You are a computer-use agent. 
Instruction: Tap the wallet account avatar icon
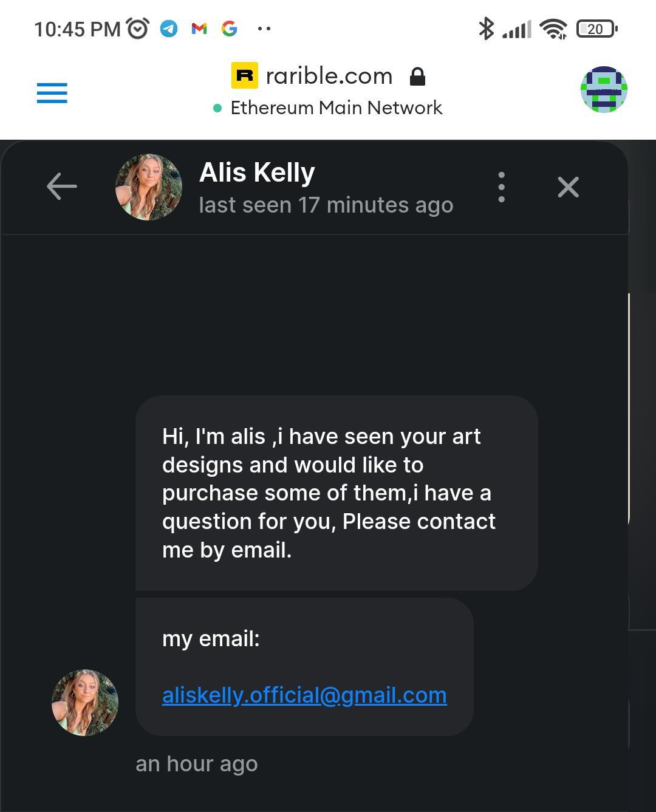[x=603, y=90]
